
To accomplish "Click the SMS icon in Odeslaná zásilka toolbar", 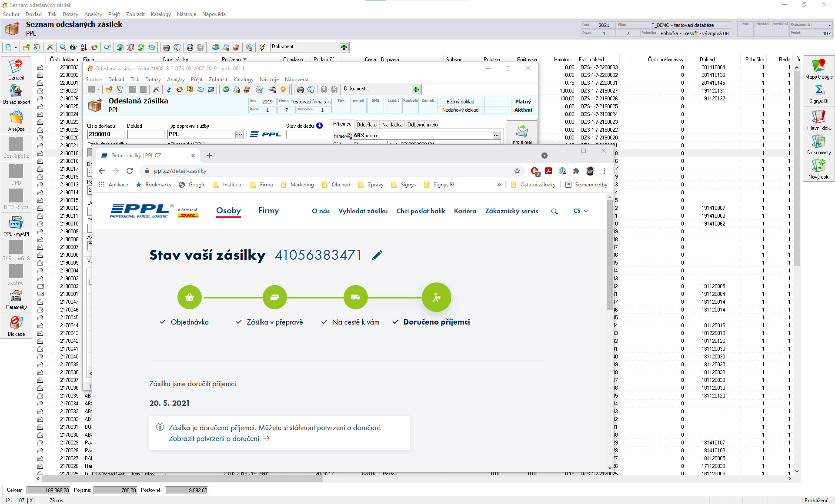I will pyautogui.click(x=211, y=90).
